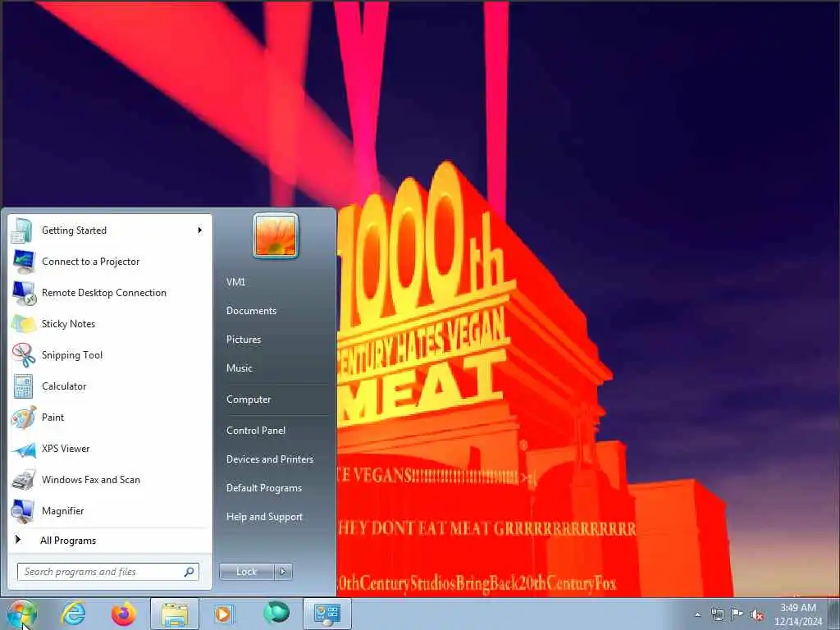Image resolution: width=840 pixels, height=630 pixels.
Task: Show hidden tray icons arrow
Action: [x=697, y=614]
